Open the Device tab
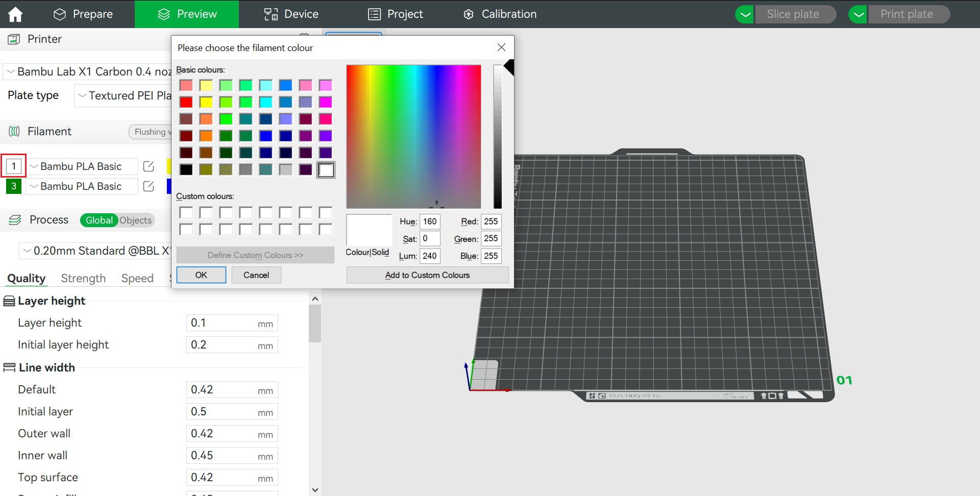This screenshot has height=496, width=980. coord(291,14)
